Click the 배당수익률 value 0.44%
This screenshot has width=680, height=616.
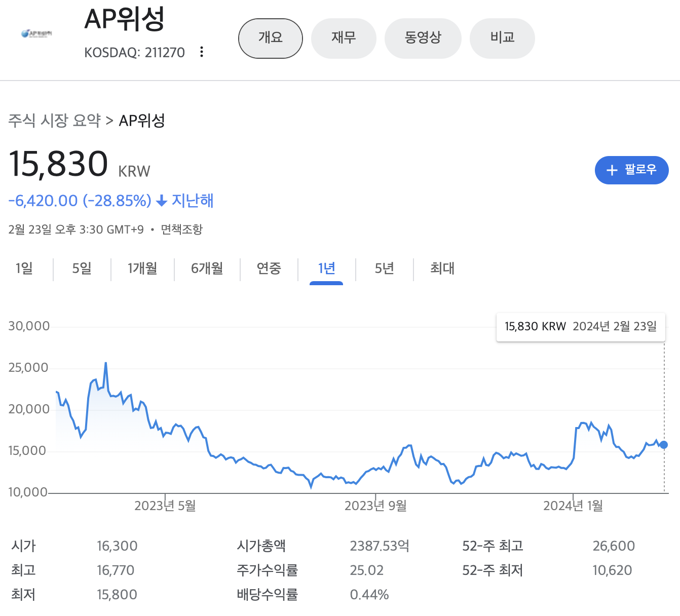coord(369,595)
